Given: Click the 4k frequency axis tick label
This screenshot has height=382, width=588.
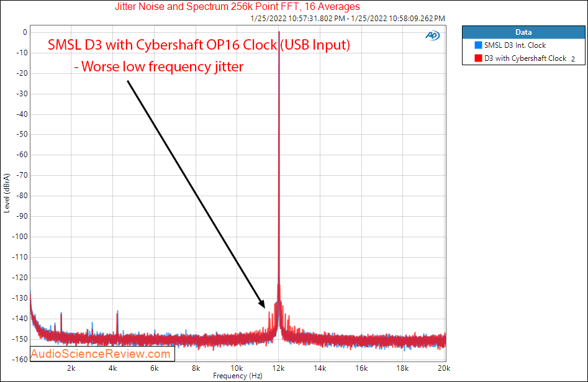Looking at the screenshot, I should (112, 368).
